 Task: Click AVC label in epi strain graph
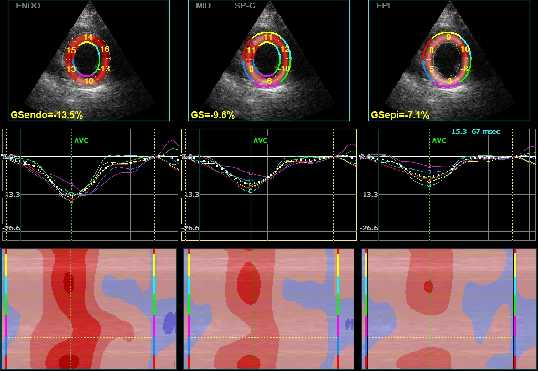pyautogui.click(x=439, y=141)
